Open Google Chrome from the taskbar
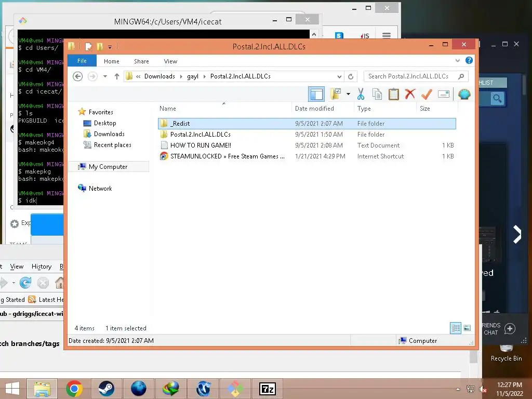 coord(74,389)
